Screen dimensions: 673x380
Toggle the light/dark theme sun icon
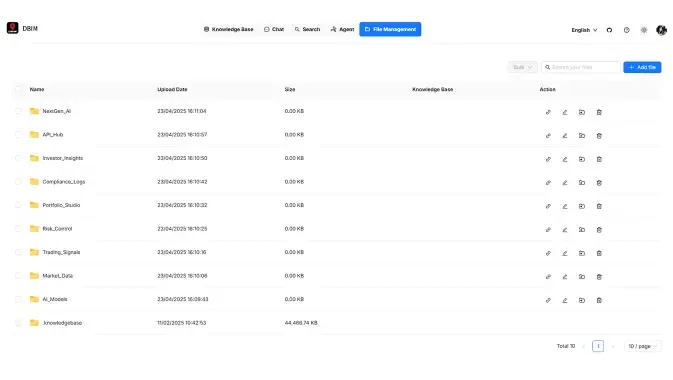pos(644,30)
